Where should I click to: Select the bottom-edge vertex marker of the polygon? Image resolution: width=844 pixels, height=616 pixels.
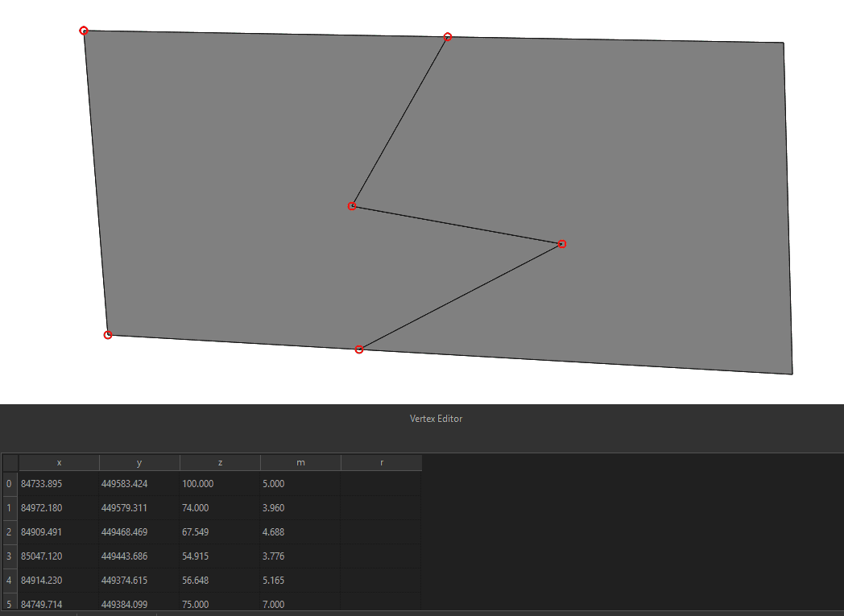tap(359, 349)
